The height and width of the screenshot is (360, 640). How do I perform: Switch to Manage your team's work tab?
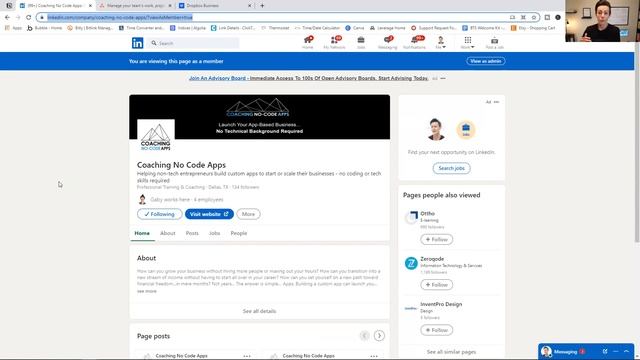135,6
